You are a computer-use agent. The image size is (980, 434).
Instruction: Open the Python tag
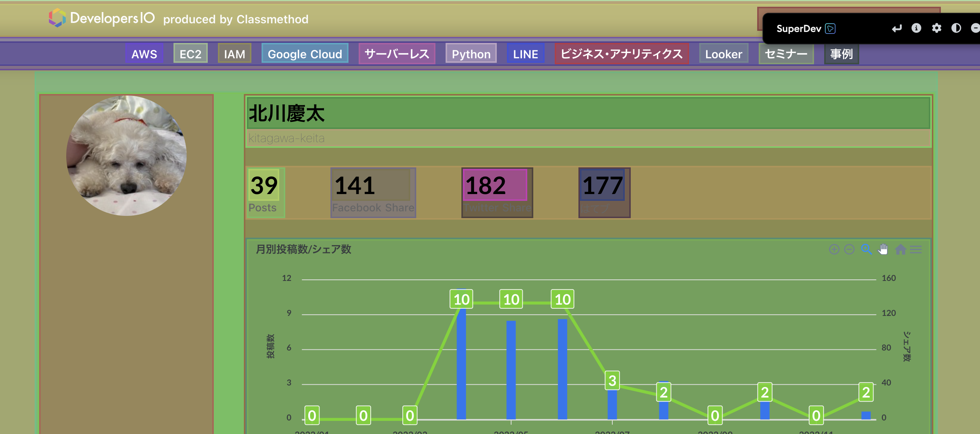pyautogui.click(x=471, y=53)
